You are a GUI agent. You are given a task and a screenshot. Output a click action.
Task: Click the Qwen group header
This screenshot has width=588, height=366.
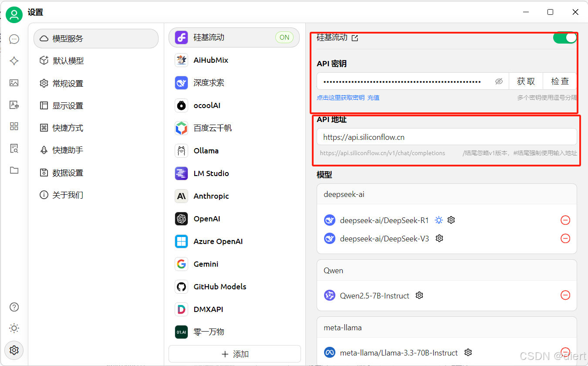click(446, 271)
